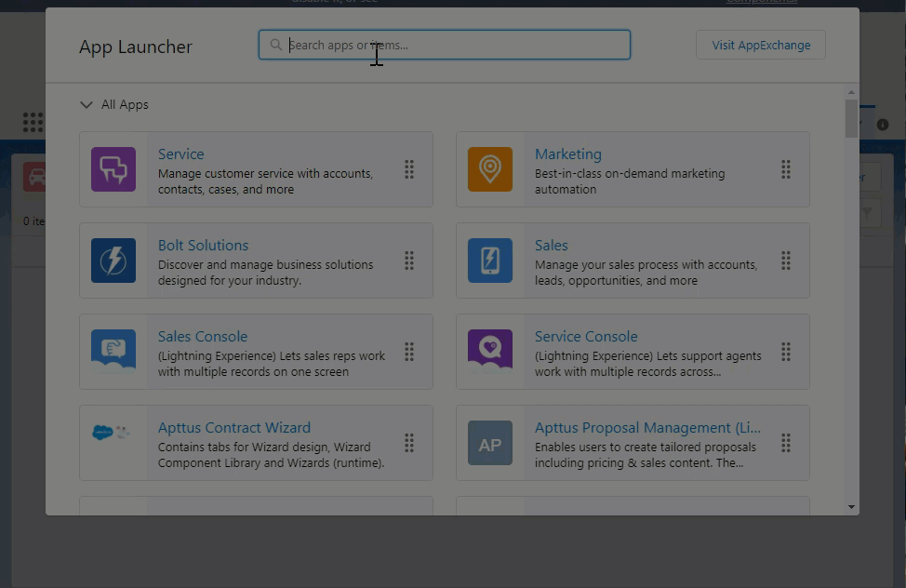Click the drag handle beside Marketing
The image size is (906, 588).
(x=786, y=169)
